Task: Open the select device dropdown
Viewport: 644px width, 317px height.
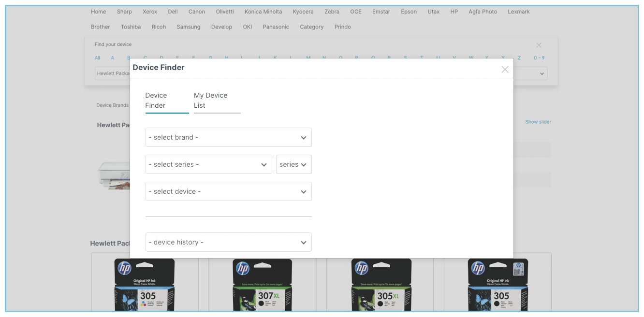Action: (229, 191)
